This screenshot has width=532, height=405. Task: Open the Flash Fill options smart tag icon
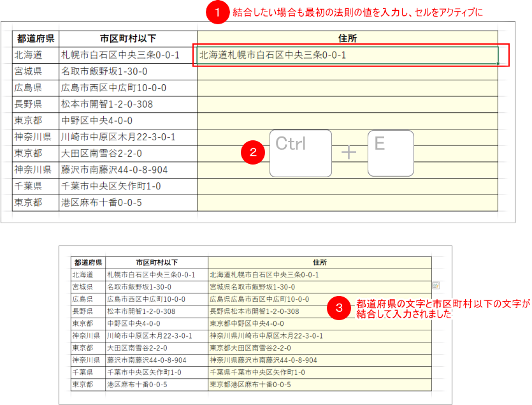(436, 285)
